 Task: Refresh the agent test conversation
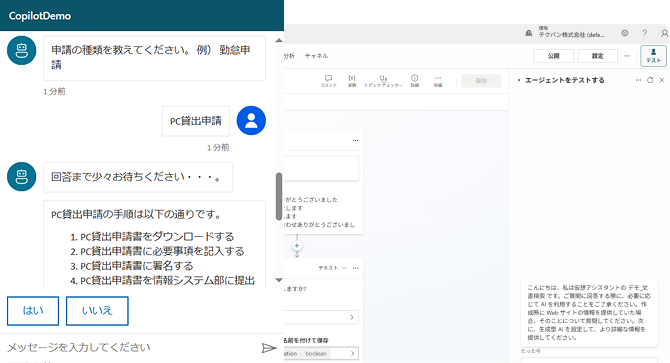(650, 80)
